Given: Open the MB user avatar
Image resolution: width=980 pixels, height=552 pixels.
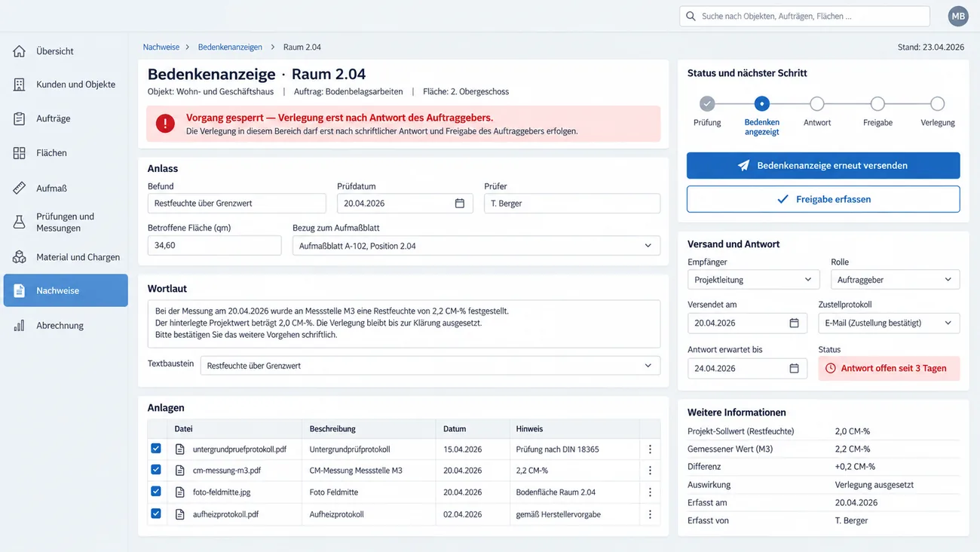Looking at the screenshot, I should pyautogui.click(x=958, y=16).
